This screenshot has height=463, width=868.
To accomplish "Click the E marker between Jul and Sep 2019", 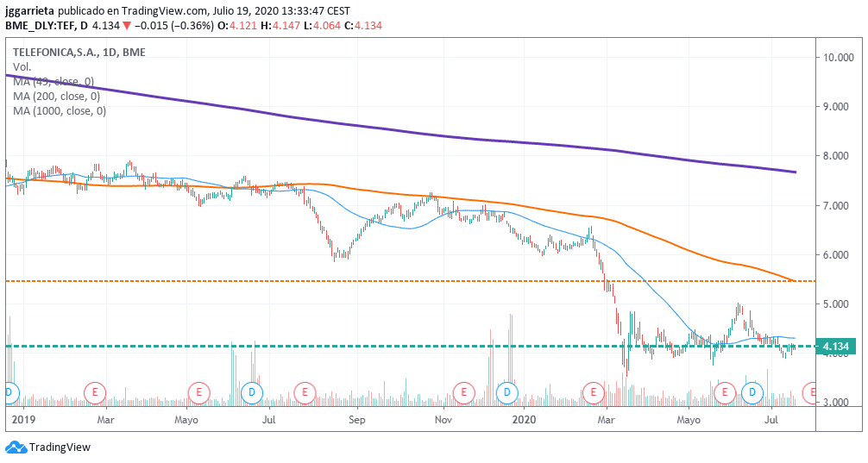I will click(305, 393).
